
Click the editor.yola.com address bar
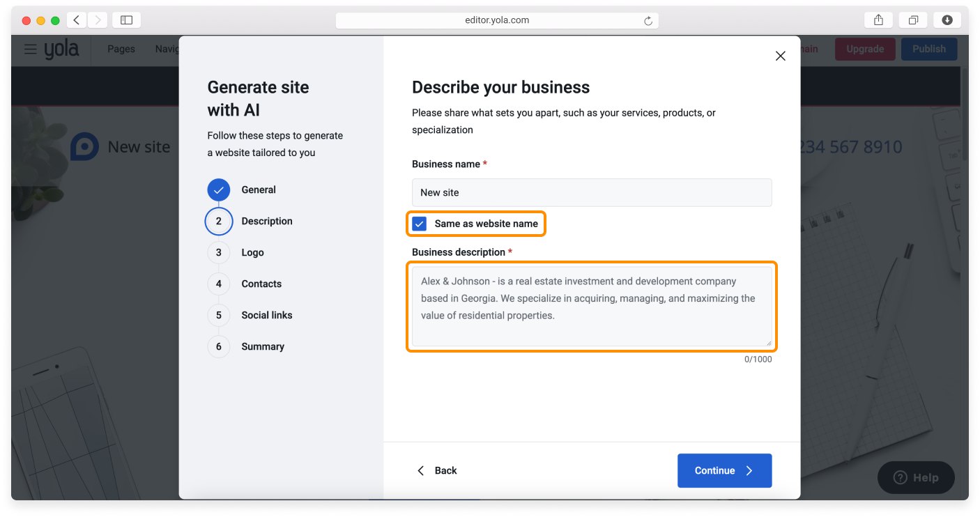[x=496, y=20]
